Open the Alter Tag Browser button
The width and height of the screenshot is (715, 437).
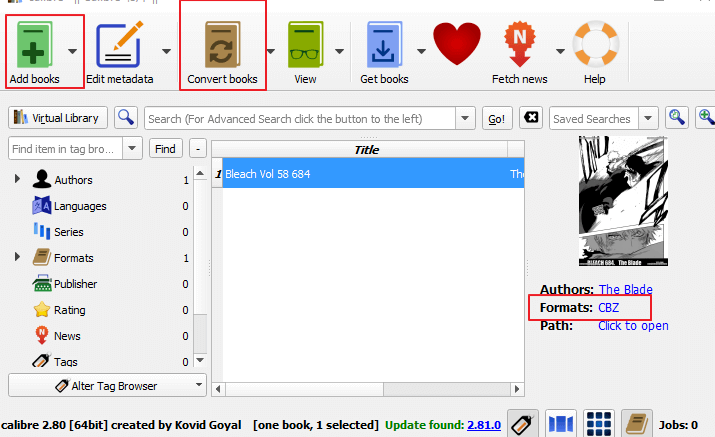click(107, 385)
